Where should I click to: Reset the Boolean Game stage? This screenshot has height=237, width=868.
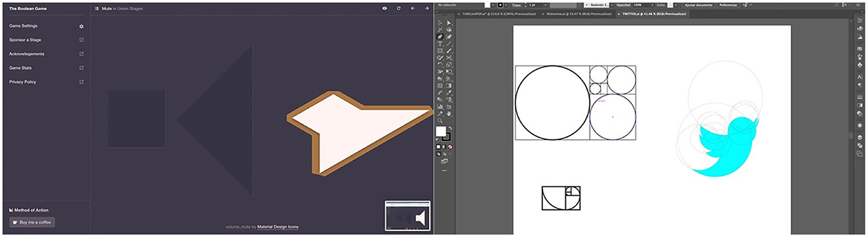pyautogui.click(x=398, y=9)
